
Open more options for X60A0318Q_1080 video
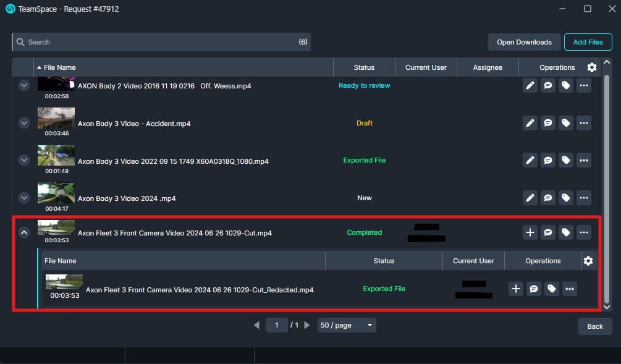click(x=583, y=161)
